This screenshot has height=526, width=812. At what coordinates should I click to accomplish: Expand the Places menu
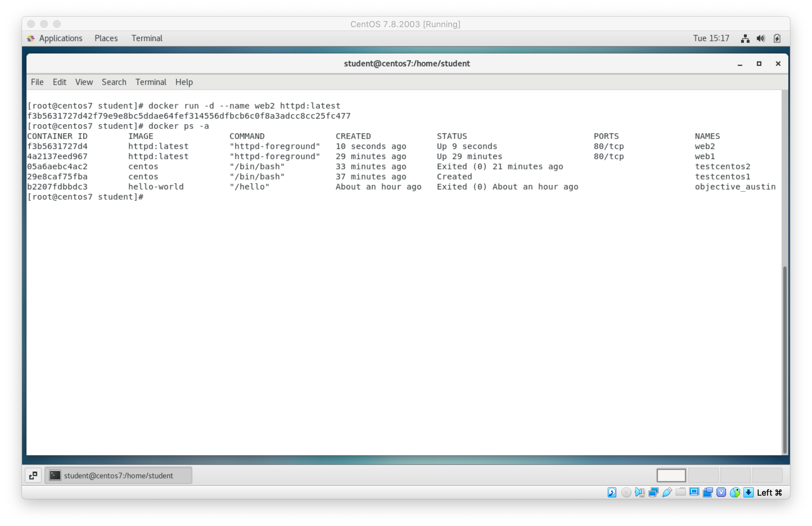click(x=106, y=38)
